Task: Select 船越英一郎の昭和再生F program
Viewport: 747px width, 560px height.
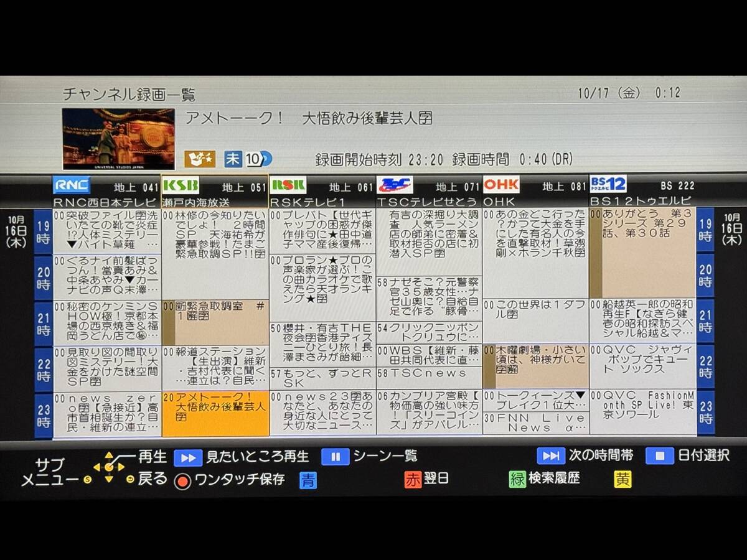Action: click(x=642, y=320)
